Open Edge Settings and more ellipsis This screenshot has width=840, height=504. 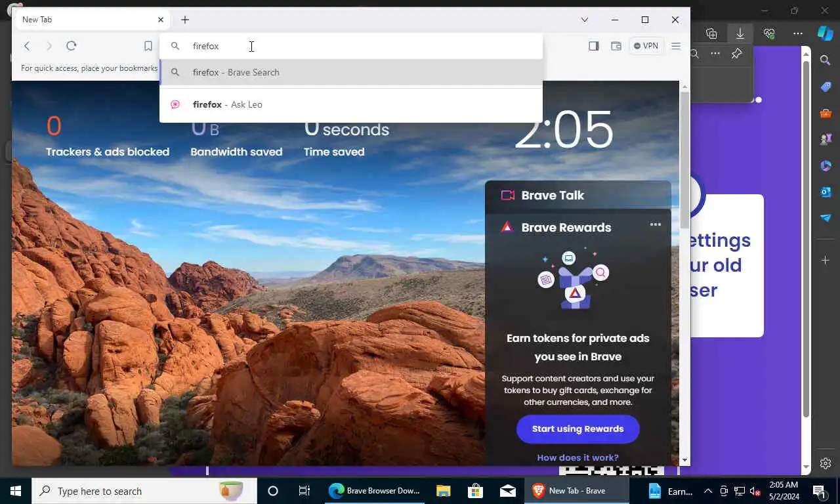pos(798,33)
